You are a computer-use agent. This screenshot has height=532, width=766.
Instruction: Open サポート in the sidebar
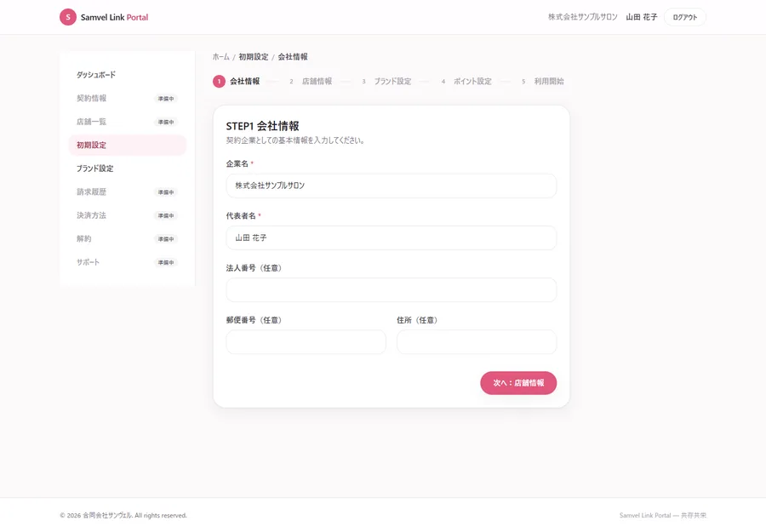click(128, 262)
